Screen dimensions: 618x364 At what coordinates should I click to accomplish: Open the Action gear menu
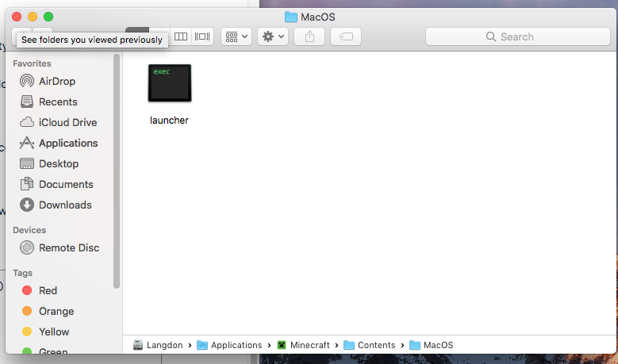pos(273,36)
